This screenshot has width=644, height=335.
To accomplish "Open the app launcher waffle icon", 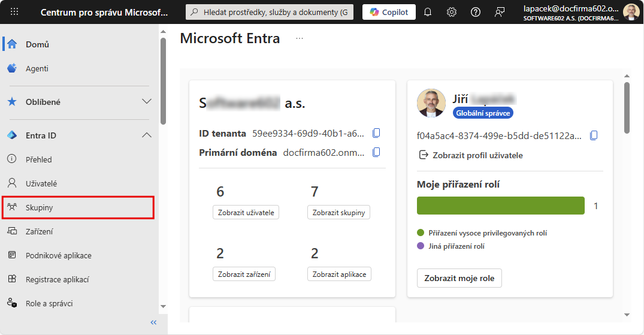I will pos(14,11).
